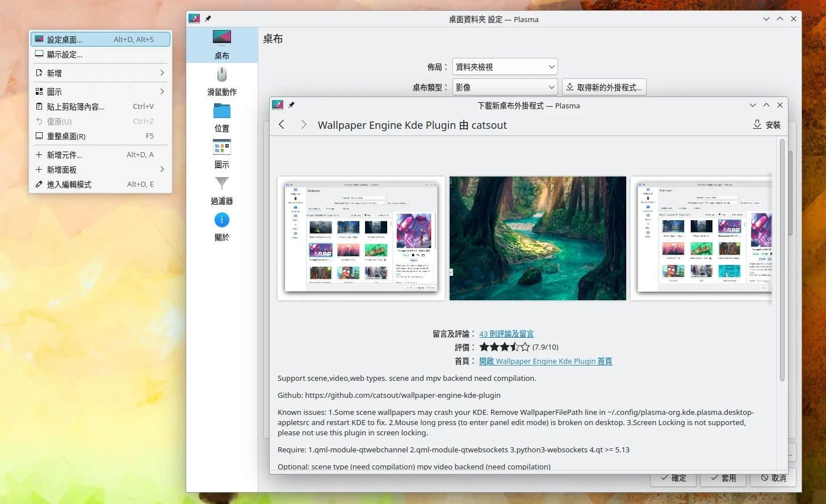Open 關於 about info page
This screenshot has width=826, height=504.
[222, 226]
